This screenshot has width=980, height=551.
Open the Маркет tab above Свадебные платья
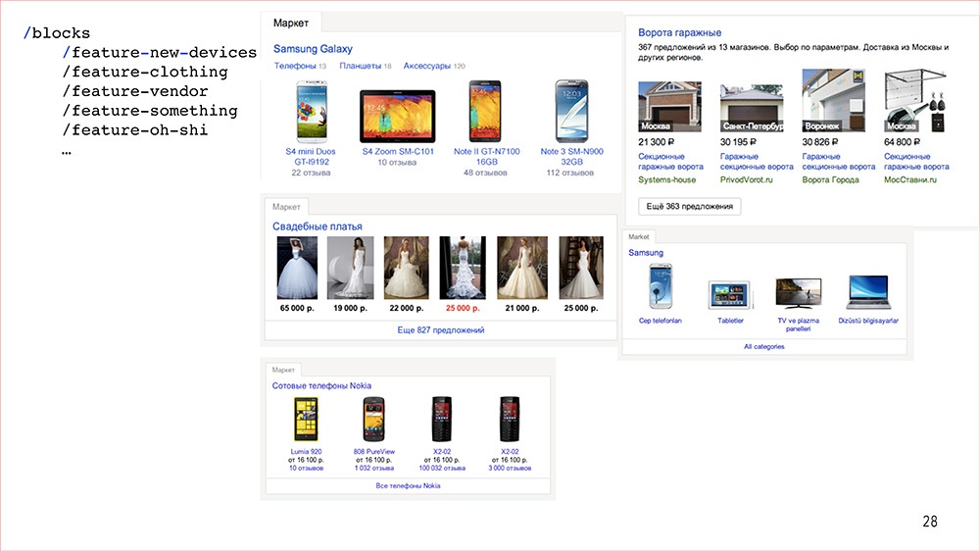click(286, 207)
